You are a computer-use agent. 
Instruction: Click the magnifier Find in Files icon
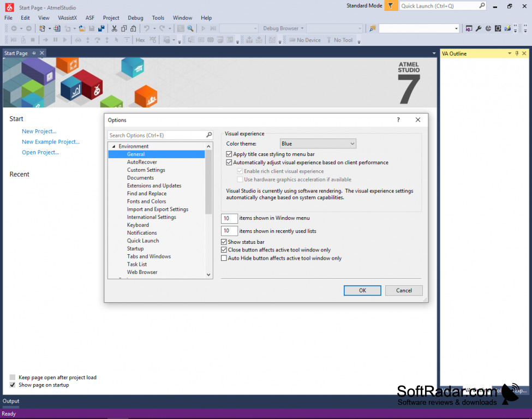(190, 28)
